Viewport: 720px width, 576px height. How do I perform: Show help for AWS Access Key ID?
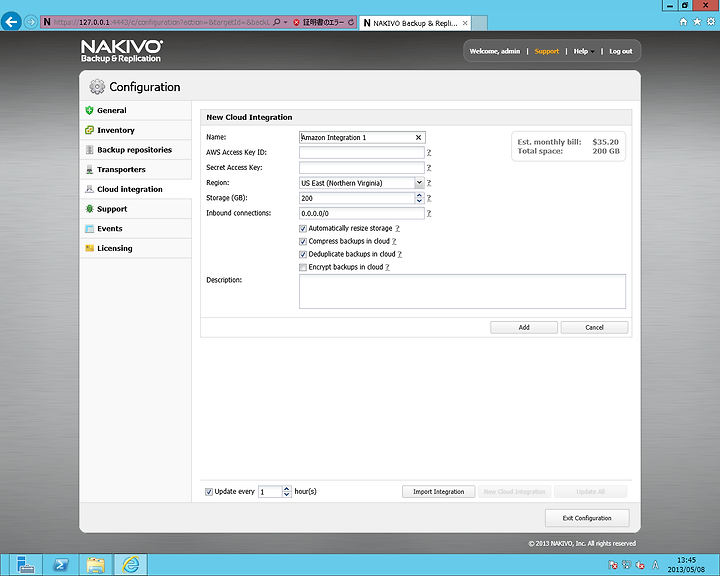(x=429, y=152)
